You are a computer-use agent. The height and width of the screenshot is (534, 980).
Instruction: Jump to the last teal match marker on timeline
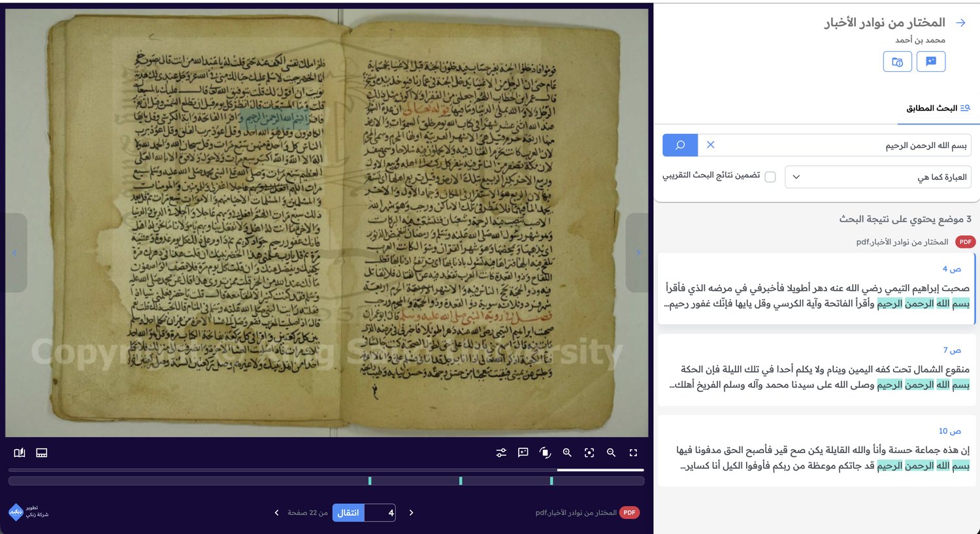tap(551, 481)
